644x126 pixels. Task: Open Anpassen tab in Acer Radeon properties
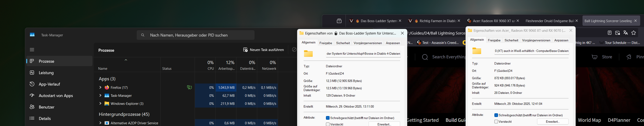pyautogui.click(x=561, y=40)
